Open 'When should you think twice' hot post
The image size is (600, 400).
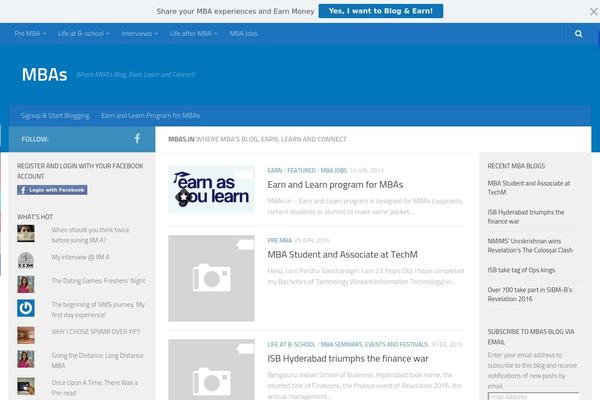pos(90,235)
